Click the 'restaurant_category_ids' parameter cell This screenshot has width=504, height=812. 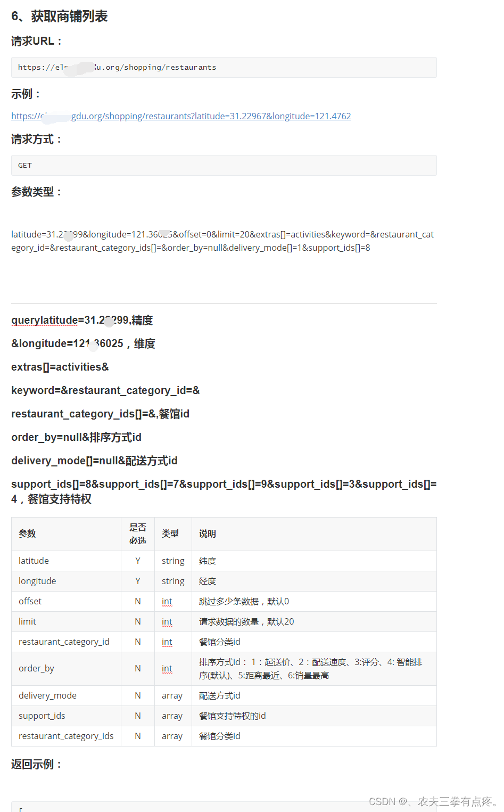coord(66,736)
